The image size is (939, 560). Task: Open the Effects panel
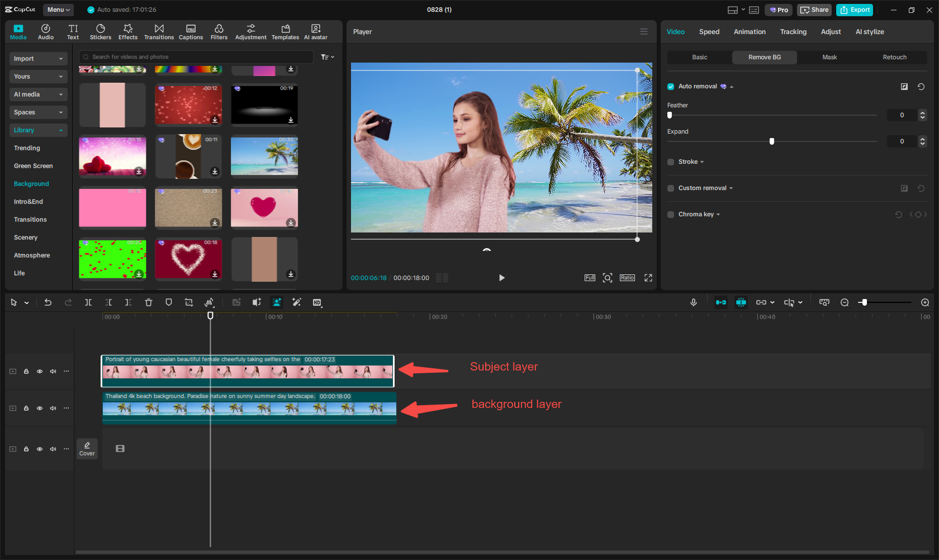(x=127, y=32)
